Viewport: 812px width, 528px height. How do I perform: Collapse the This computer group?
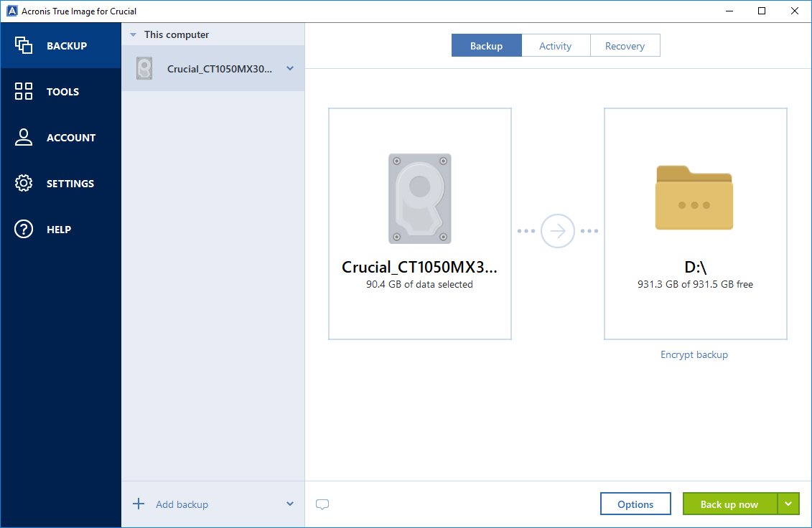point(133,34)
